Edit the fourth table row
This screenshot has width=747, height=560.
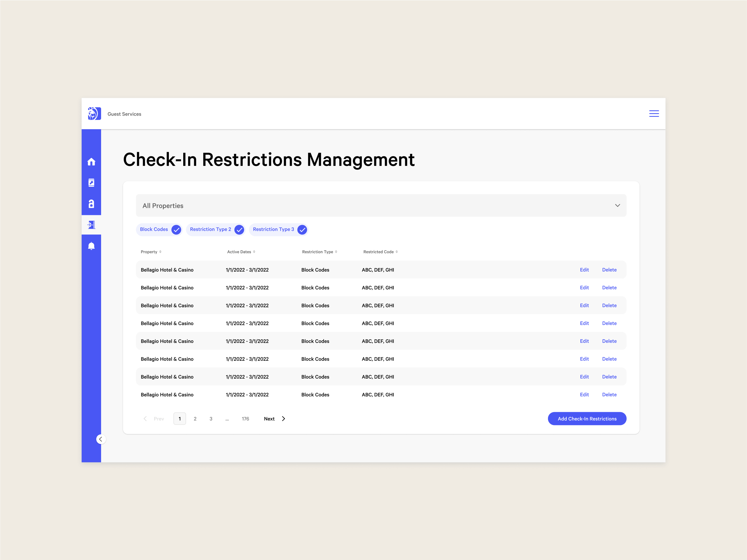pyautogui.click(x=584, y=323)
